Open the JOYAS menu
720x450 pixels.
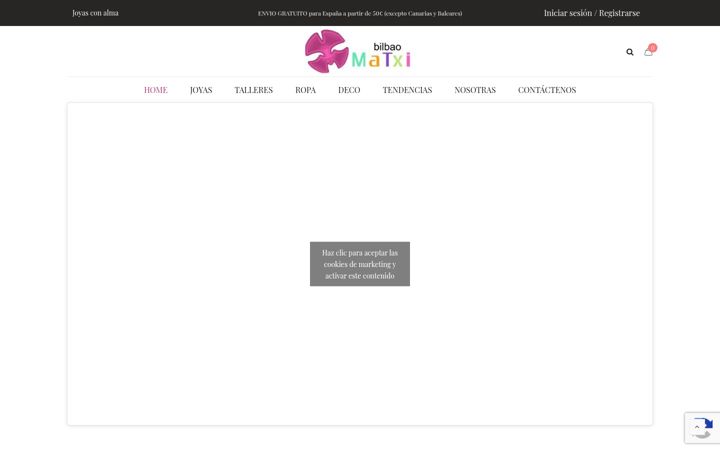coord(201,90)
